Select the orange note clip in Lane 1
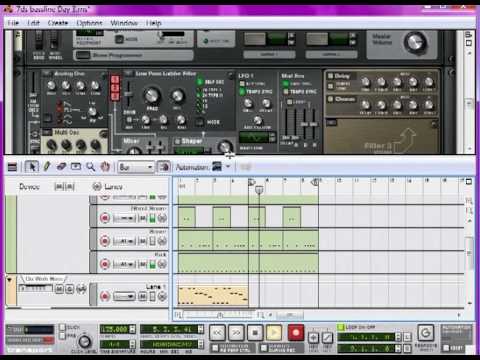The image size is (480, 360). tap(213, 295)
